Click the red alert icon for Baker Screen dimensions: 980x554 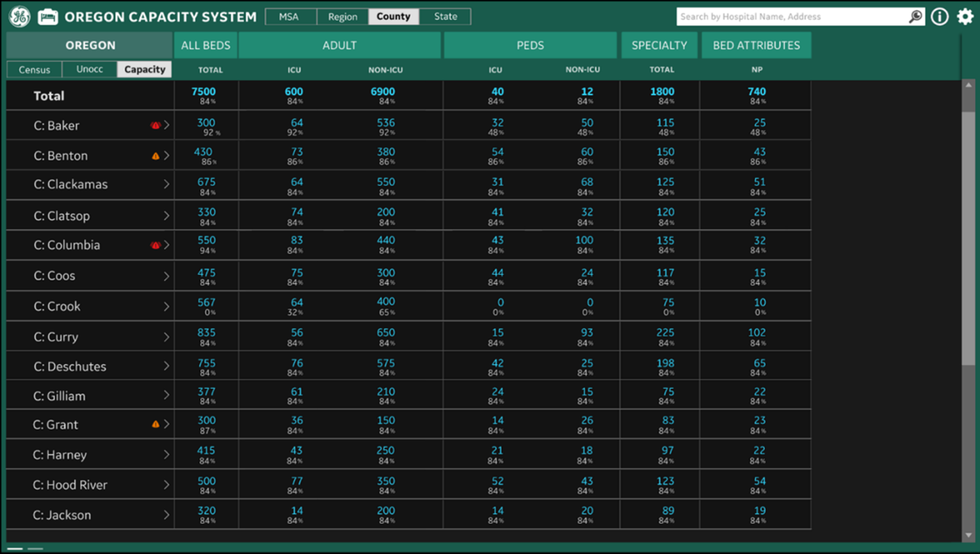(156, 125)
